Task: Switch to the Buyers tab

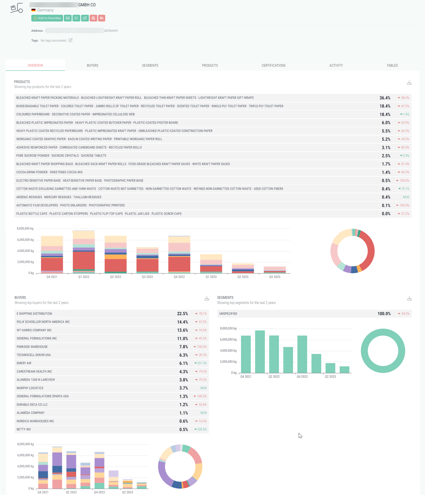Action: (x=93, y=65)
